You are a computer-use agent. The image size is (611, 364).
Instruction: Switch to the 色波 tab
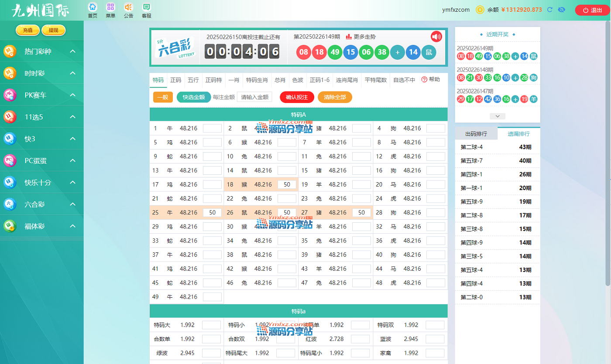click(x=298, y=80)
